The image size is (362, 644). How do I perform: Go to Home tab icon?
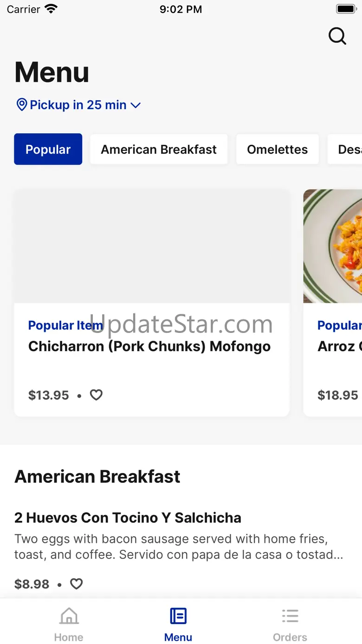click(x=69, y=617)
